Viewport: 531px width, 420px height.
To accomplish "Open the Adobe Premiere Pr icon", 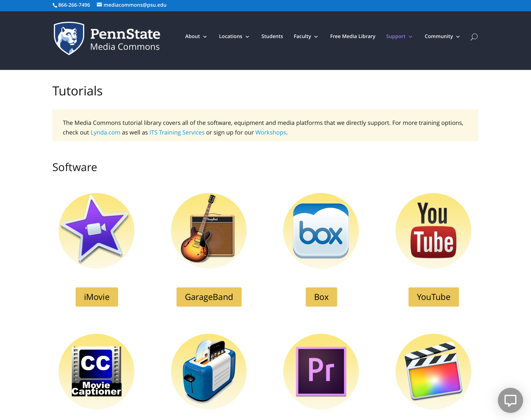I will 321,371.
